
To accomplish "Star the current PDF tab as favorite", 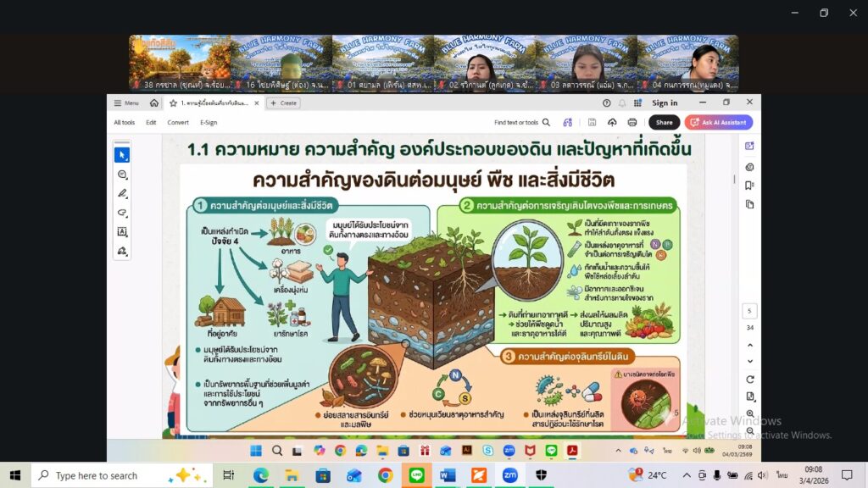I will (173, 103).
